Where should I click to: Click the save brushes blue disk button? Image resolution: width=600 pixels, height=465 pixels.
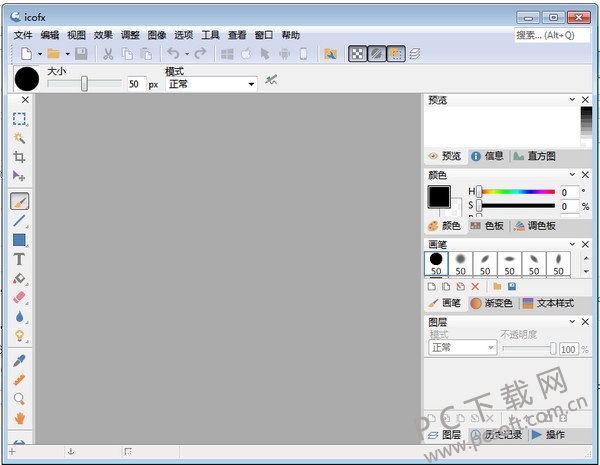pos(512,286)
